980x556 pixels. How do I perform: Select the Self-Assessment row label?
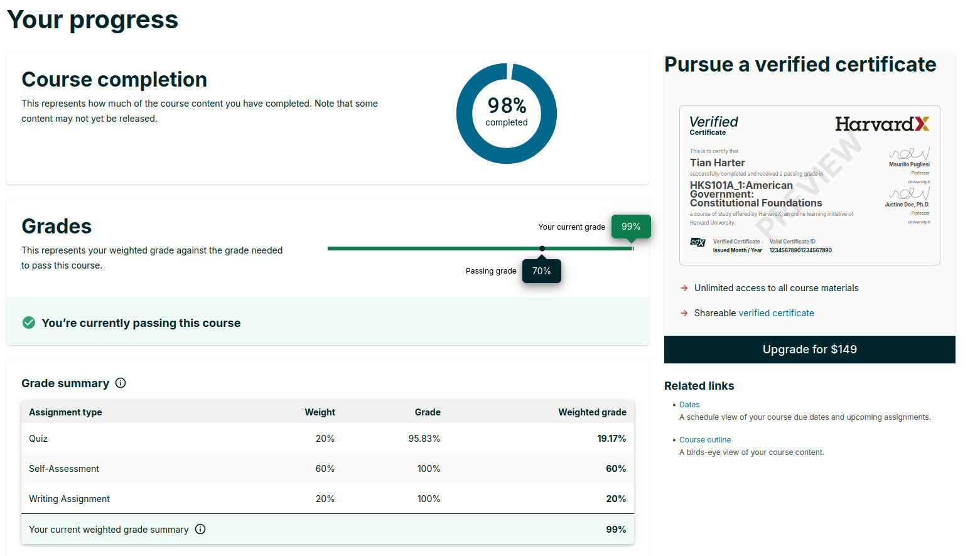tap(64, 469)
